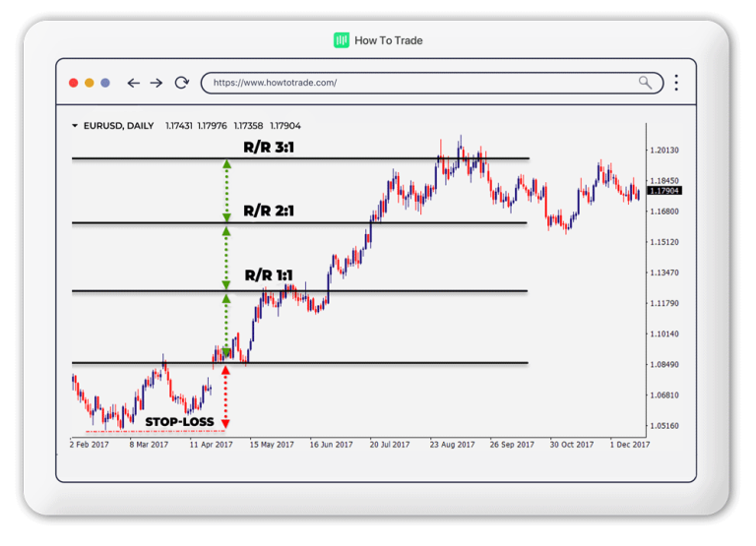Open the three-dot browser menu
Image resolution: width=756 pixels, height=546 pixels.
(x=676, y=83)
